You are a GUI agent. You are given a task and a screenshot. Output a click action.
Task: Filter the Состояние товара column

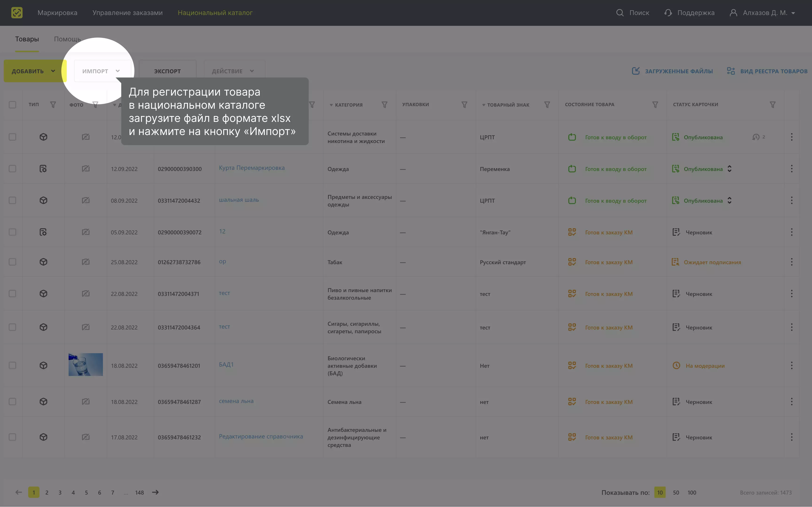pyautogui.click(x=655, y=105)
